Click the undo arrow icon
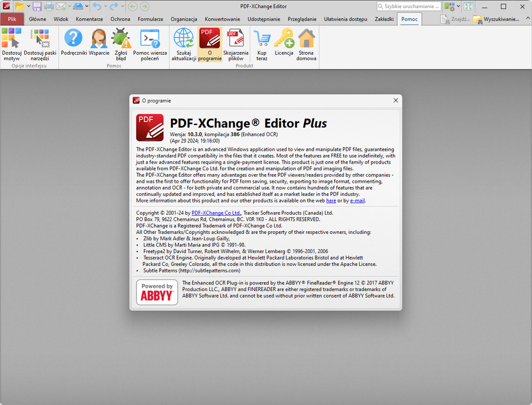This screenshot has height=405, width=532. coord(97,7)
